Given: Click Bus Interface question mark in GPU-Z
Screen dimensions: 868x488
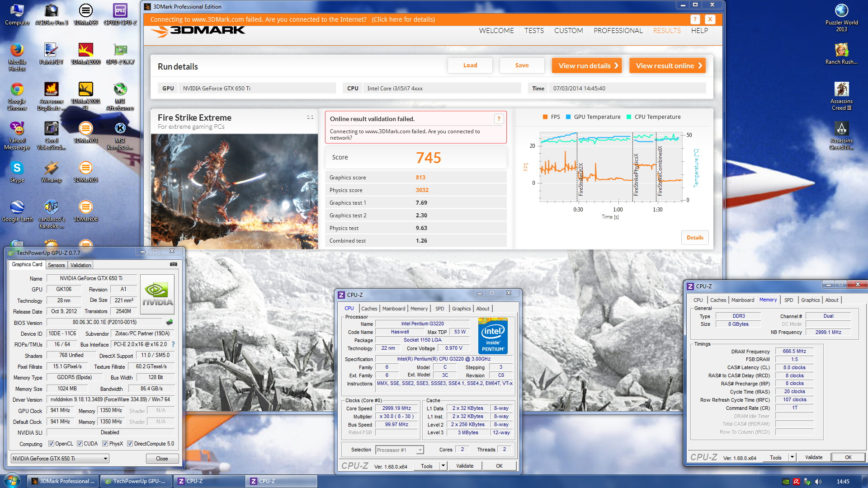Looking at the screenshot, I should coord(173,344).
